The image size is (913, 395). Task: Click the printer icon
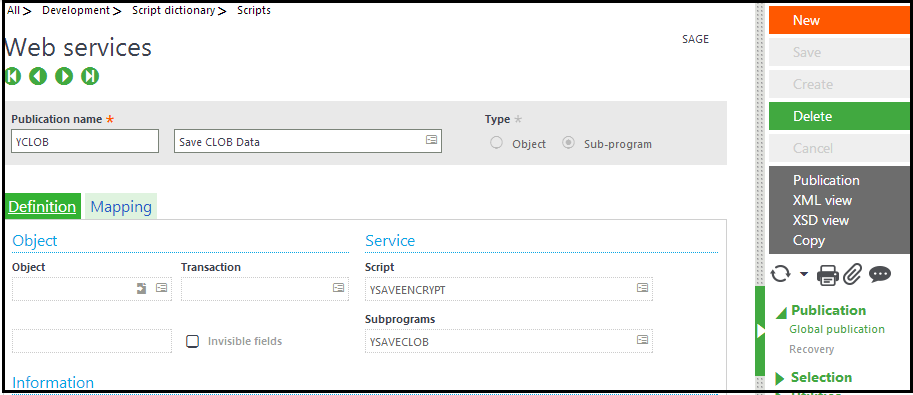tap(827, 274)
